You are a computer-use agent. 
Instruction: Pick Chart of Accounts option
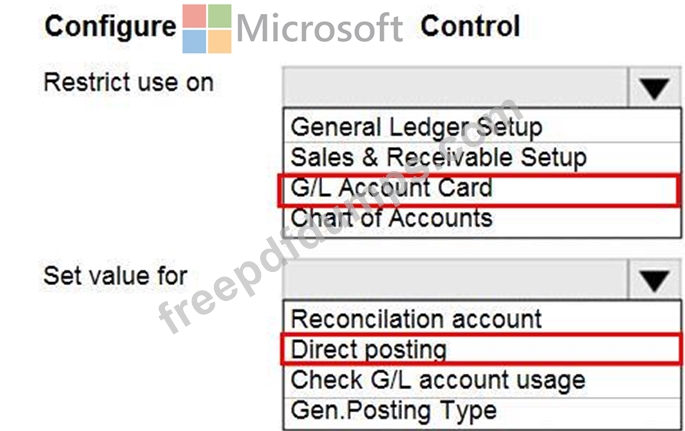[391, 218]
